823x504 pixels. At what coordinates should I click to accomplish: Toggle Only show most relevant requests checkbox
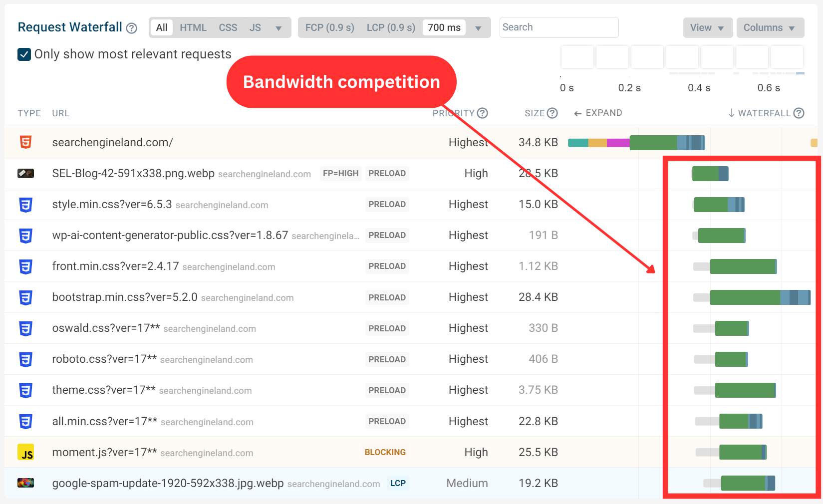click(x=24, y=54)
